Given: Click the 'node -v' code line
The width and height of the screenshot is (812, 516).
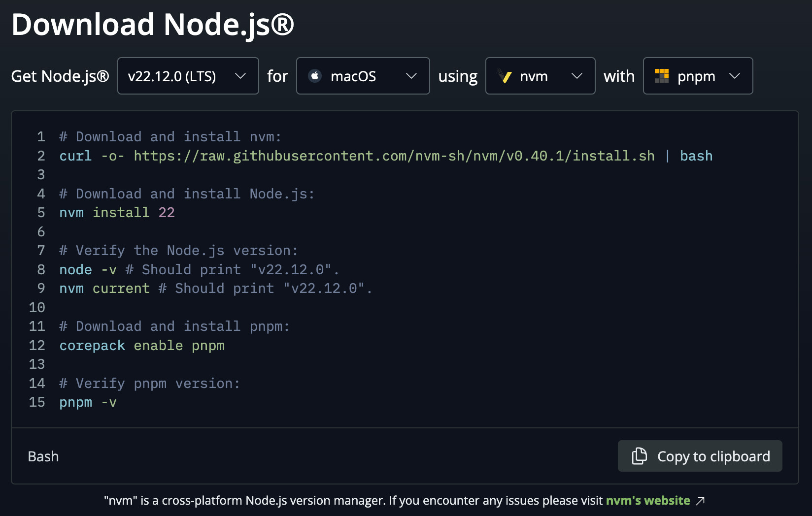Looking at the screenshot, I should (x=199, y=269).
